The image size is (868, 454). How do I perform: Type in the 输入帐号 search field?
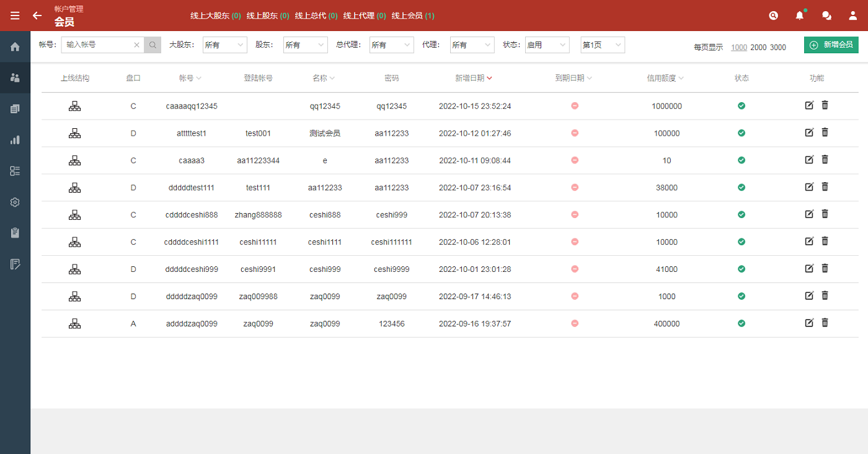pos(98,45)
